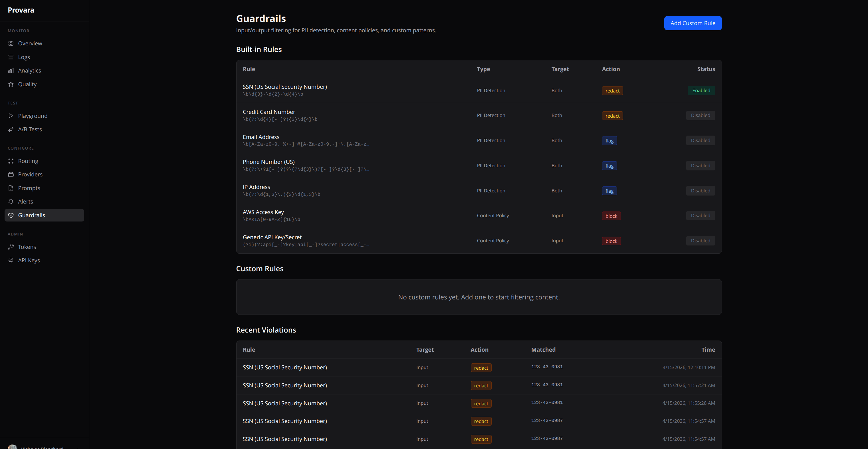Open Analytics bar chart icon
This screenshot has width=868, height=449.
point(11,71)
